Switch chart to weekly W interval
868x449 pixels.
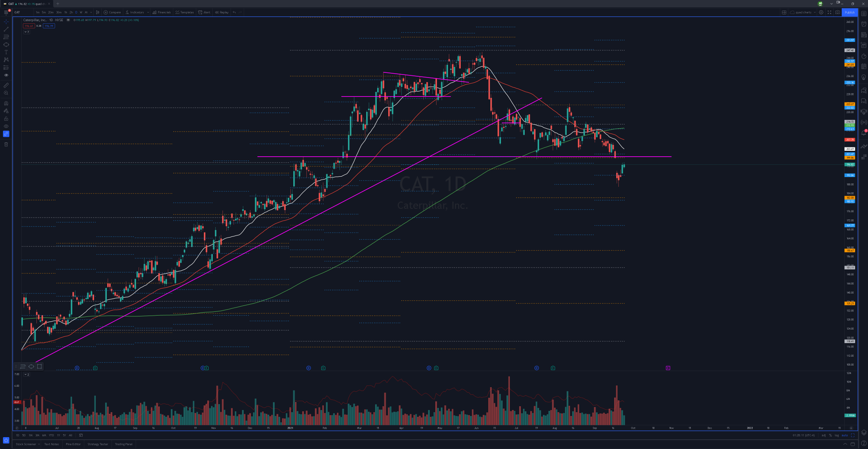(81, 12)
